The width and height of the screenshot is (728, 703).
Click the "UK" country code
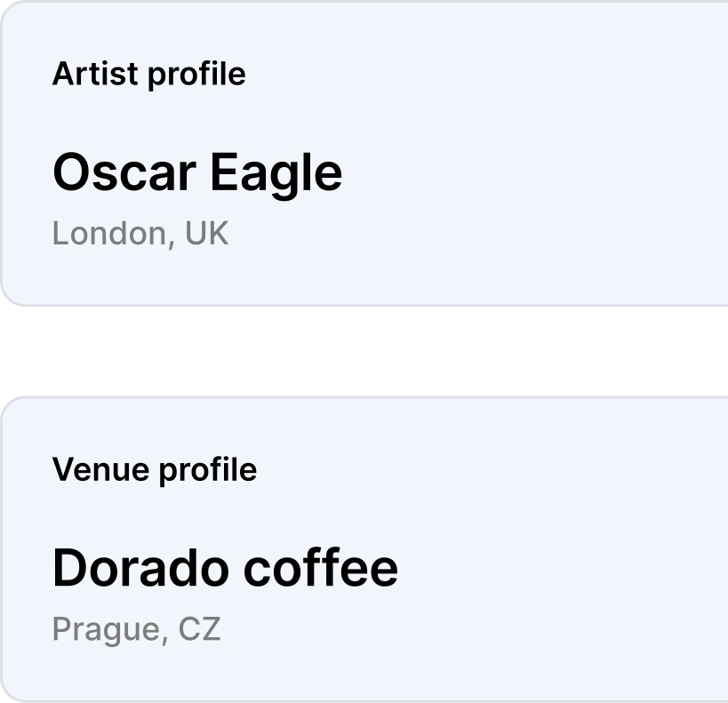[x=206, y=234]
